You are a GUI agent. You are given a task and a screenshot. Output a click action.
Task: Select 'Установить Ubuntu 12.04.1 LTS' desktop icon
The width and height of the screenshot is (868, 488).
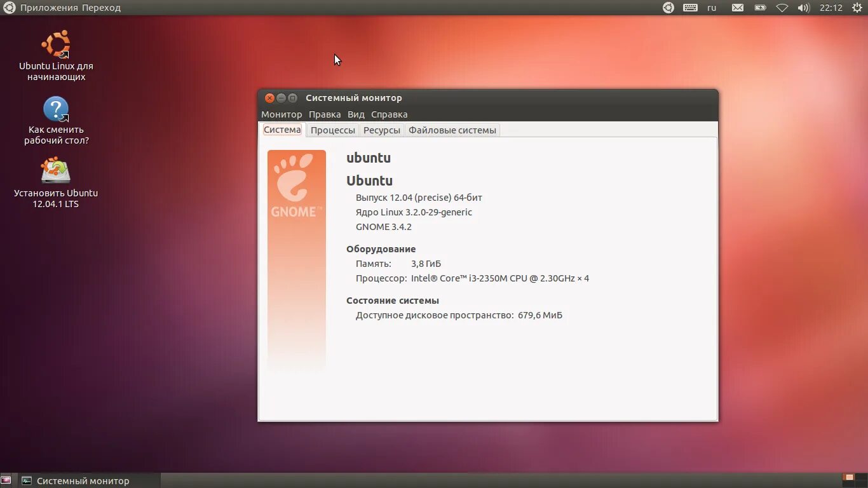56,183
